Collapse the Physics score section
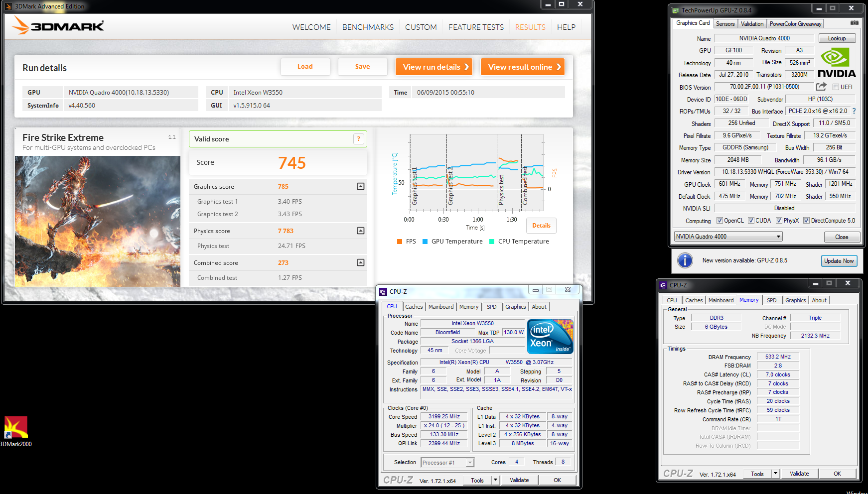The width and height of the screenshot is (868, 494). [x=361, y=231]
